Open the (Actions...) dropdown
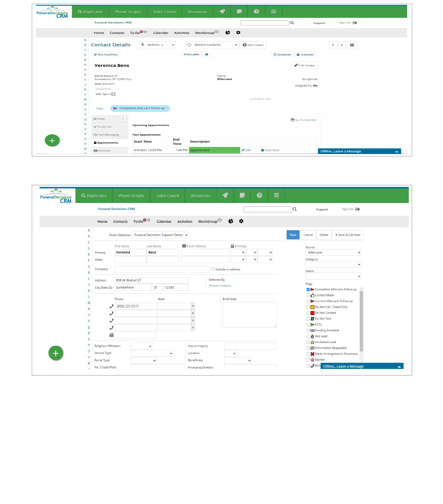This screenshot has height=504, width=443. tap(158, 45)
